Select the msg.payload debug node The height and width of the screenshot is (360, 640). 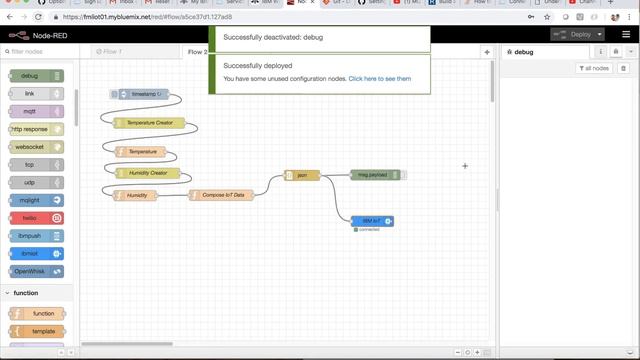click(x=376, y=175)
